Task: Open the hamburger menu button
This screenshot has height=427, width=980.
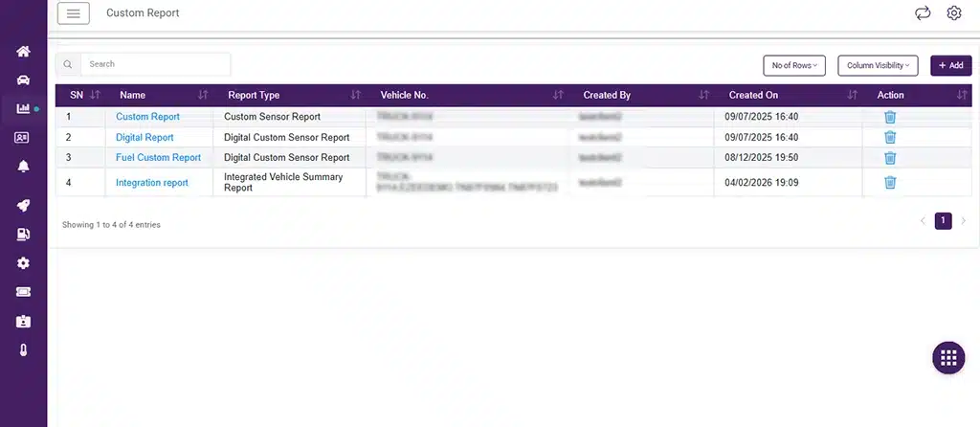Action: [x=74, y=13]
